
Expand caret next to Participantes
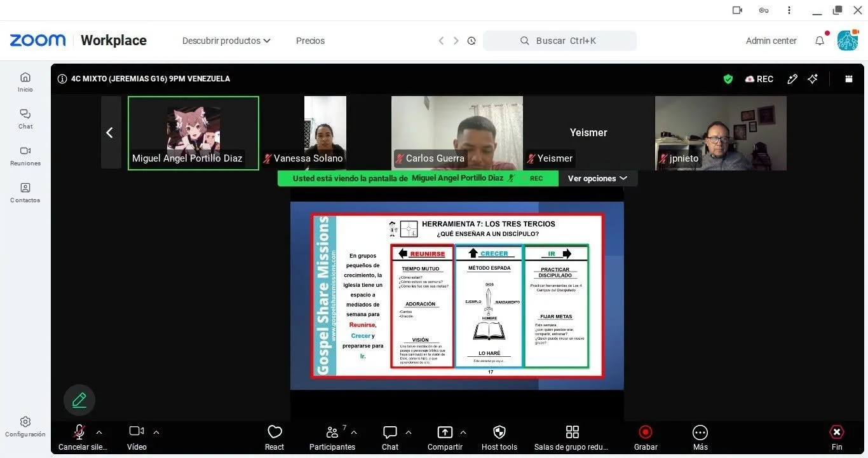coord(354,432)
